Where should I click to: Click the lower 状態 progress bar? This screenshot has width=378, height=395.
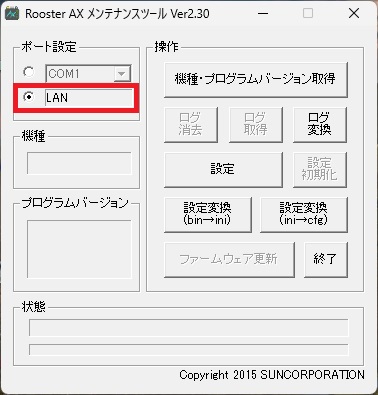tap(189, 350)
